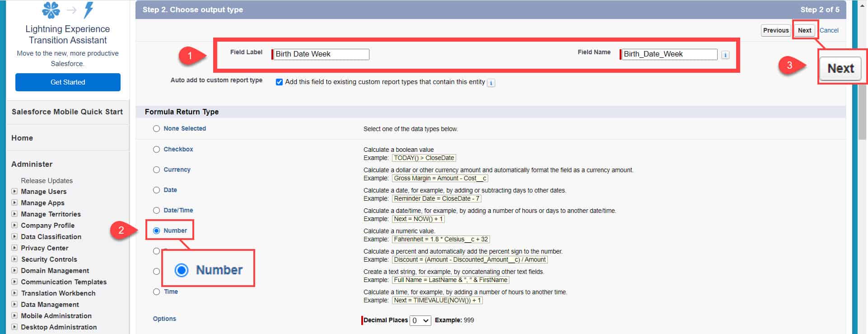Open Security Controls in setup tree
This screenshot has height=334, width=868.
click(49, 259)
